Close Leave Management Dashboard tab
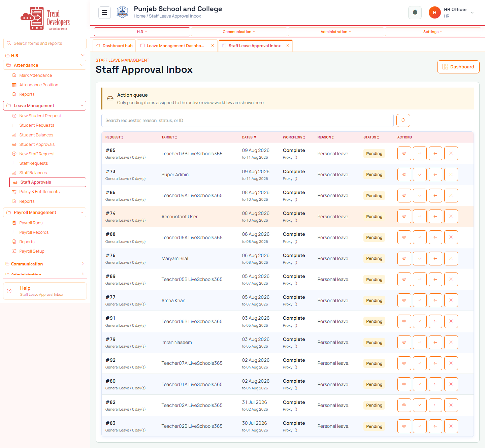 tap(213, 45)
